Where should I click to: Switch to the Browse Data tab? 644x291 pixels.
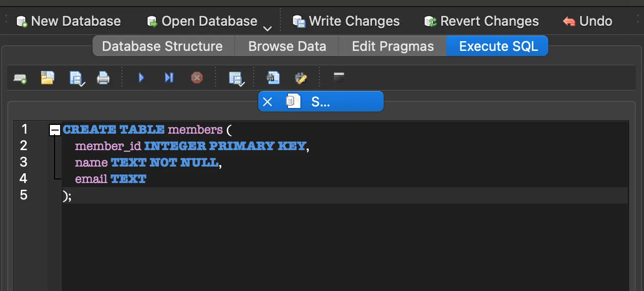[287, 46]
